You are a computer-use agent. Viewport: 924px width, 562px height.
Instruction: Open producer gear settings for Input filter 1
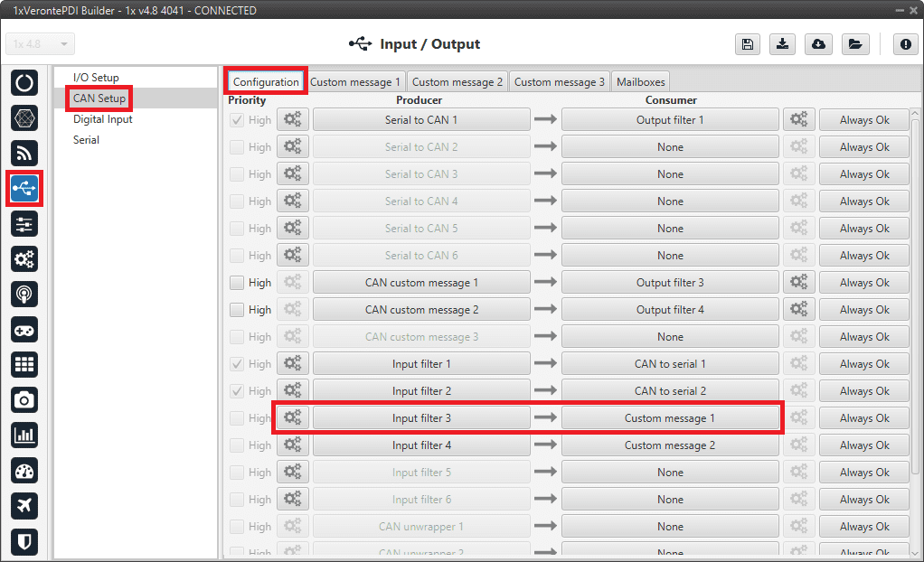pyautogui.click(x=293, y=363)
